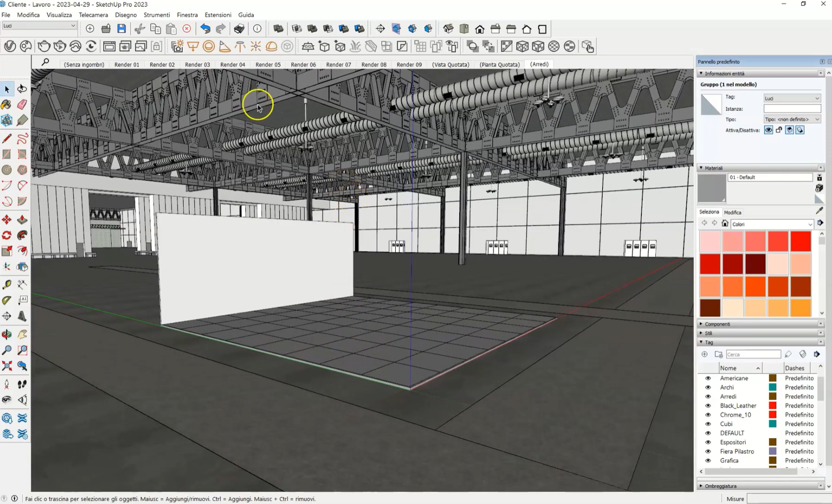This screenshot has width=832, height=504.
Task: Open the Tag dropdown set to Luci
Action: pos(791,98)
